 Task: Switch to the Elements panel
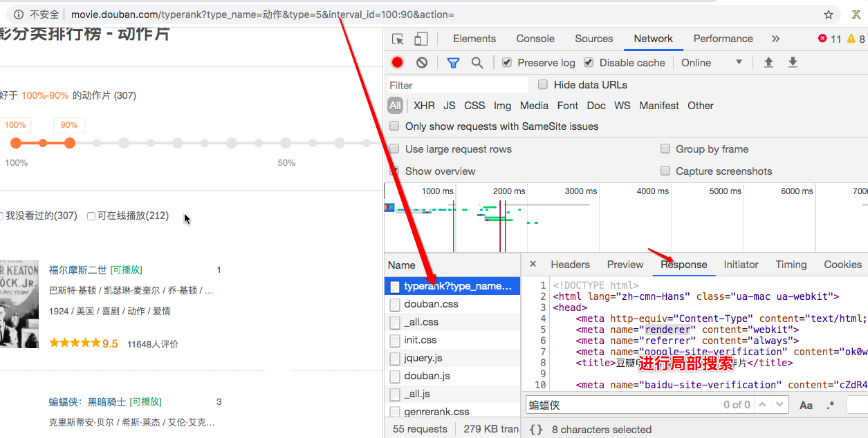point(474,39)
